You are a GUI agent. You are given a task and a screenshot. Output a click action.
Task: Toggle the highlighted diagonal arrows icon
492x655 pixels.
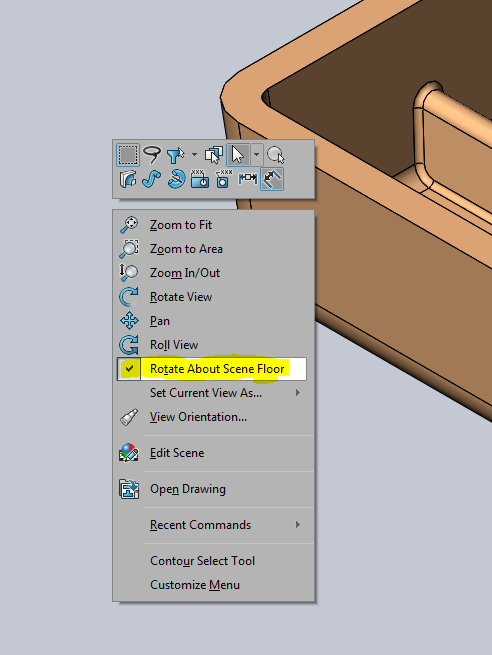[272, 179]
